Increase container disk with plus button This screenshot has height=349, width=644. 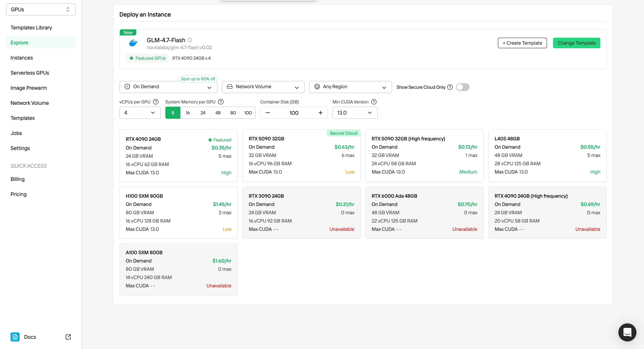coord(320,113)
